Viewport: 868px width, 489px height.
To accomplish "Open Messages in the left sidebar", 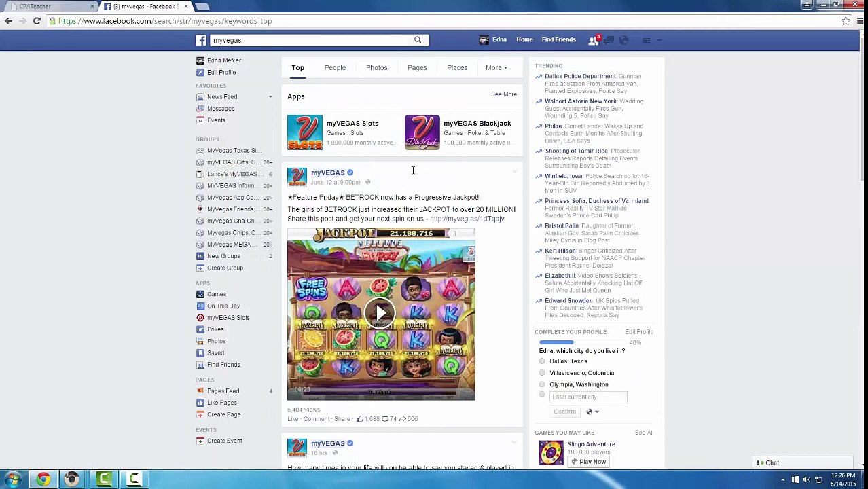I will point(220,109).
